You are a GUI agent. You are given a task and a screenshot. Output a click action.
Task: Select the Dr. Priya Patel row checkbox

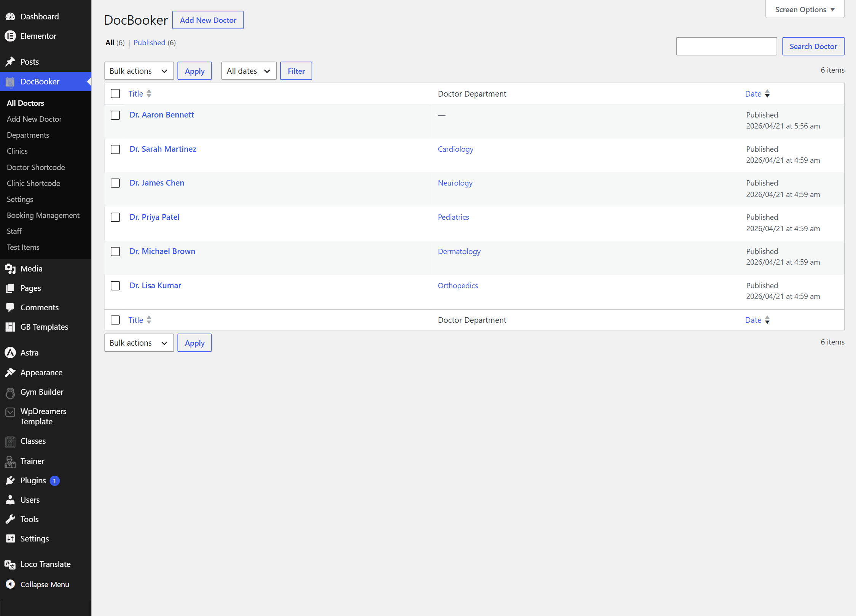[115, 218]
